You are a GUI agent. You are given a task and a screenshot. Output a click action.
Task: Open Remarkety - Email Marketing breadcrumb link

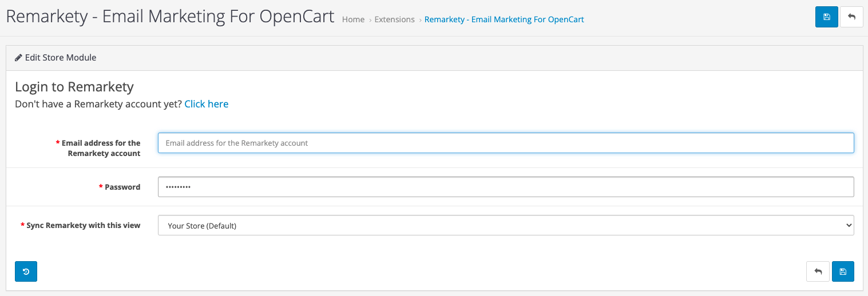point(504,19)
